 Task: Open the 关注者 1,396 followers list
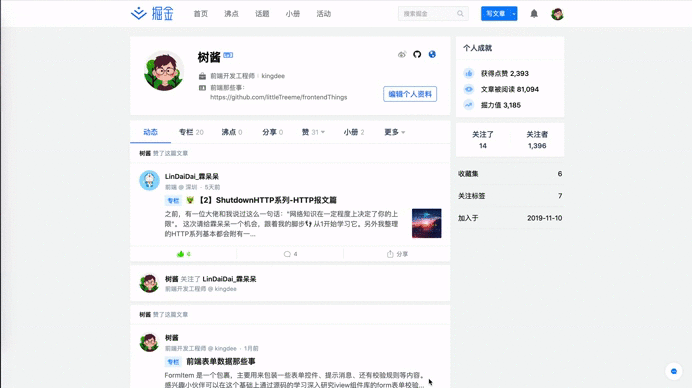click(537, 140)
